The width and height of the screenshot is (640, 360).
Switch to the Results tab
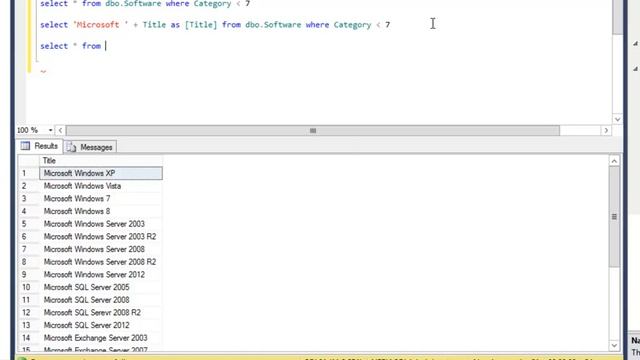39,146
